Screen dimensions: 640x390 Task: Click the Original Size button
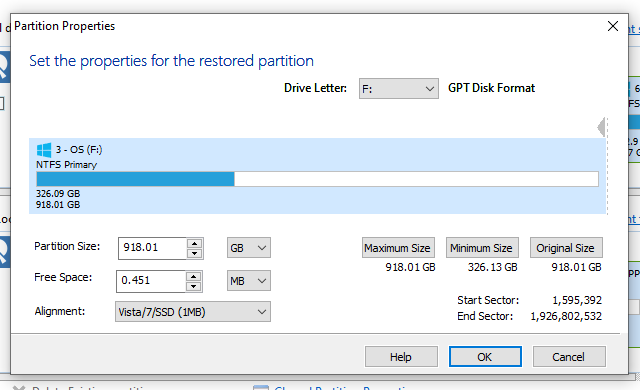566,248
